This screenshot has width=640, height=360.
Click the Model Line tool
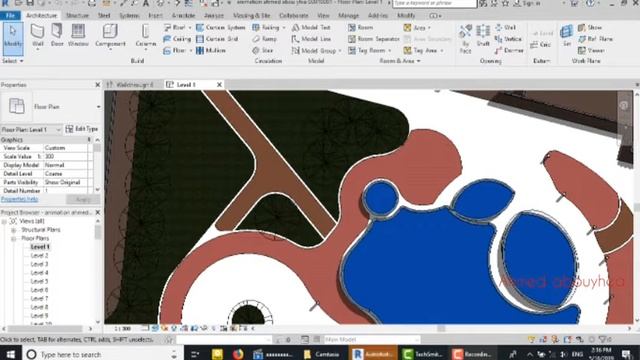[311, 39]
